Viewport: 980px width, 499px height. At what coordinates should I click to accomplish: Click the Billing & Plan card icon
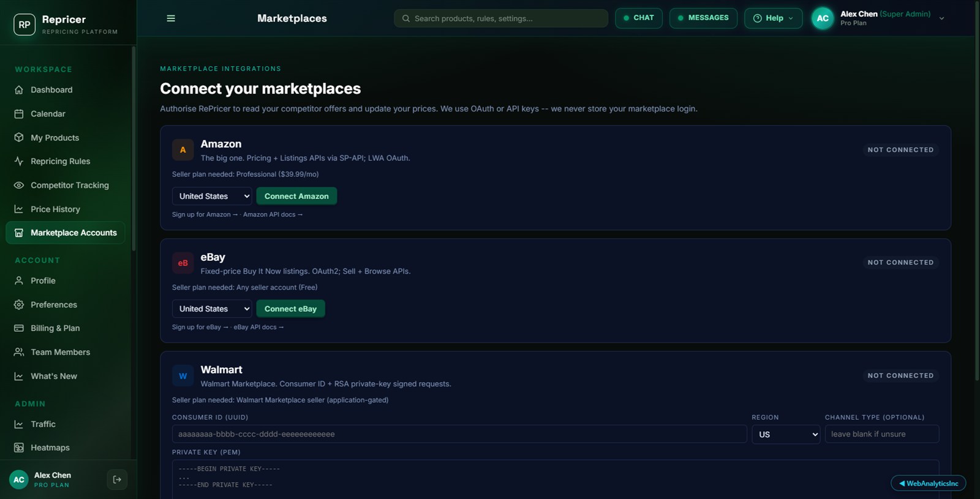pyautogui.click(x=19, y=328)
